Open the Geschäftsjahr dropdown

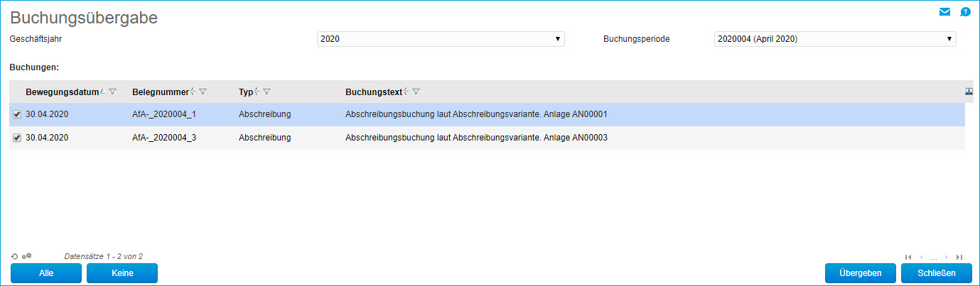441,39
